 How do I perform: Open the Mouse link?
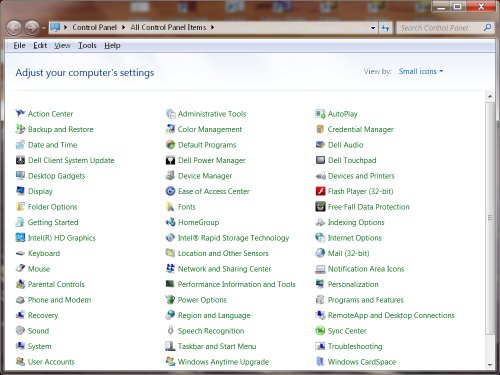39,269
